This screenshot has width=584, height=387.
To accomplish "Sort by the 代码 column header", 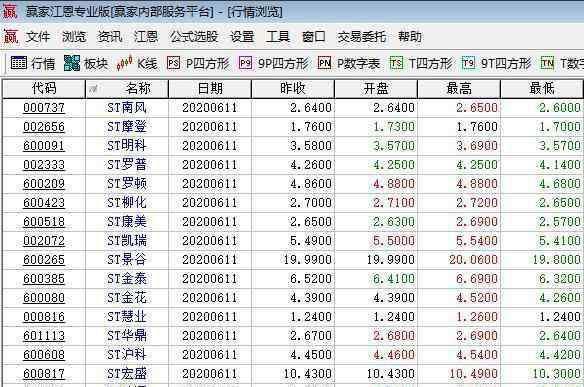I will pos(44,89).
